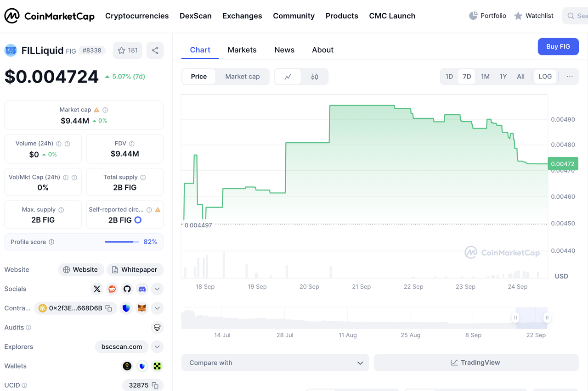Switch to the News tab
Viewport: 588px width, 391px height.
click(284, 50)
